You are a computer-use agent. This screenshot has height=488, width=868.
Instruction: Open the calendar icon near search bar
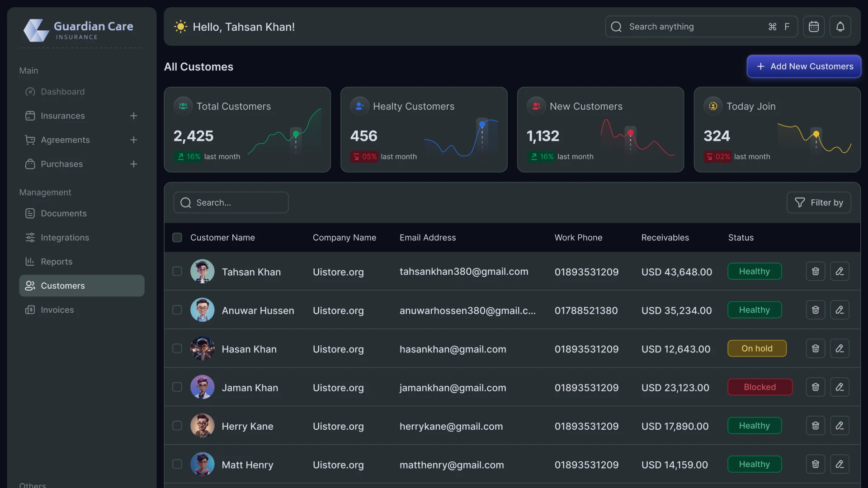pyautogui.click(x=813, y=26)
